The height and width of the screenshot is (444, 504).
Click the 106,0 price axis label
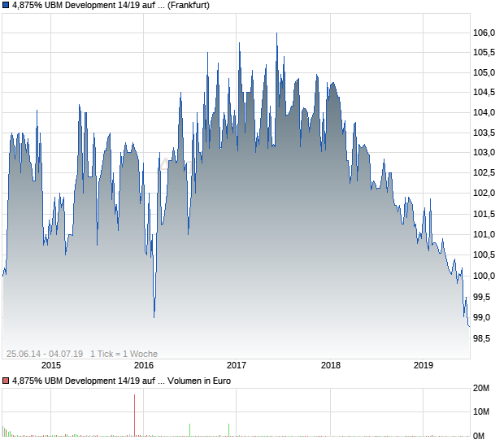pyautogui.click(x=484, y=33)
